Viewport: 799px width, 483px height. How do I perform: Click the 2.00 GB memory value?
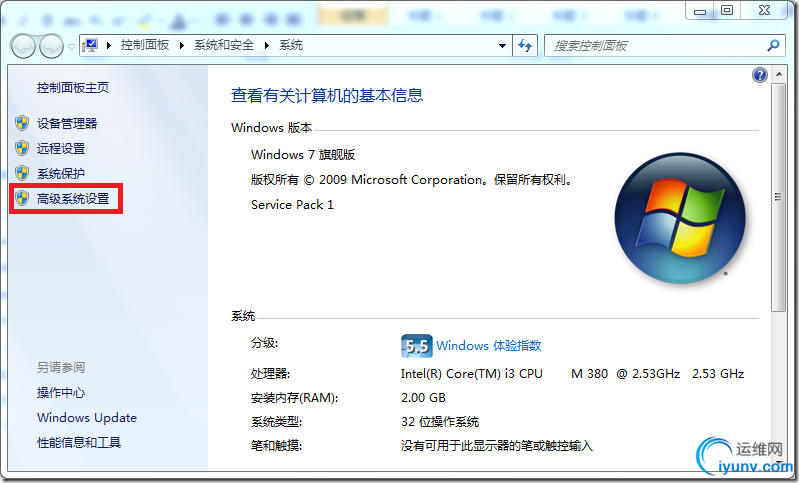423,397
